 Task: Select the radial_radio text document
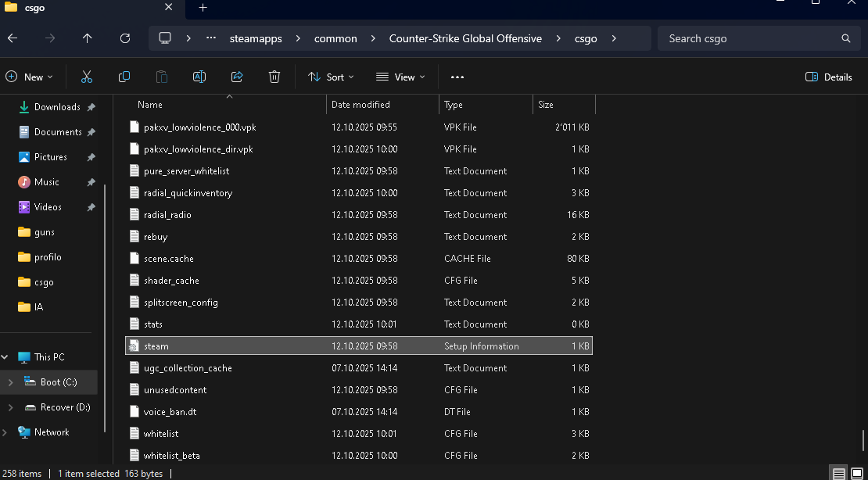(x=359, y=215)
